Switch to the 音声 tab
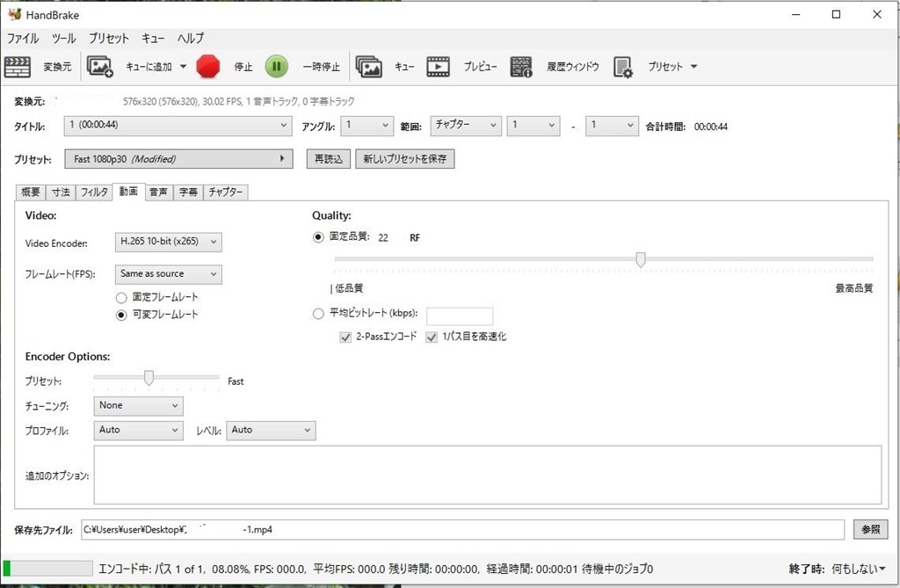Viewport: 900px width, 588px height. click(x=158, y=192)
